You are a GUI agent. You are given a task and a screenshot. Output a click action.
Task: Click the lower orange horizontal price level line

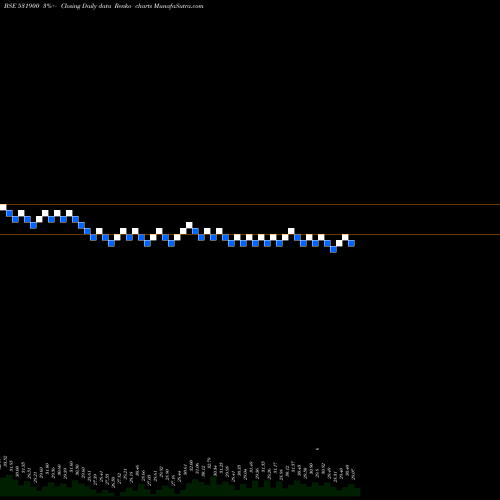coord(250,234)
